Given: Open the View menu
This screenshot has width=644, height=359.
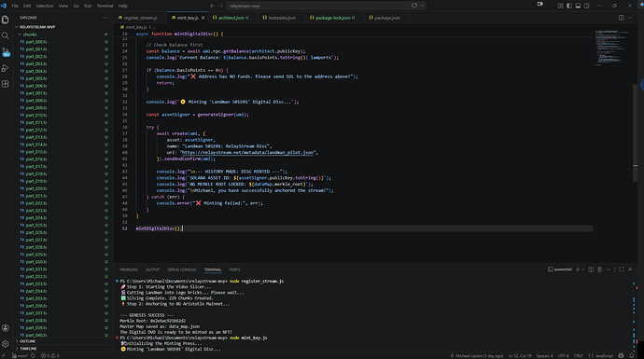Looking at the screenshot, I should point(63,6).
